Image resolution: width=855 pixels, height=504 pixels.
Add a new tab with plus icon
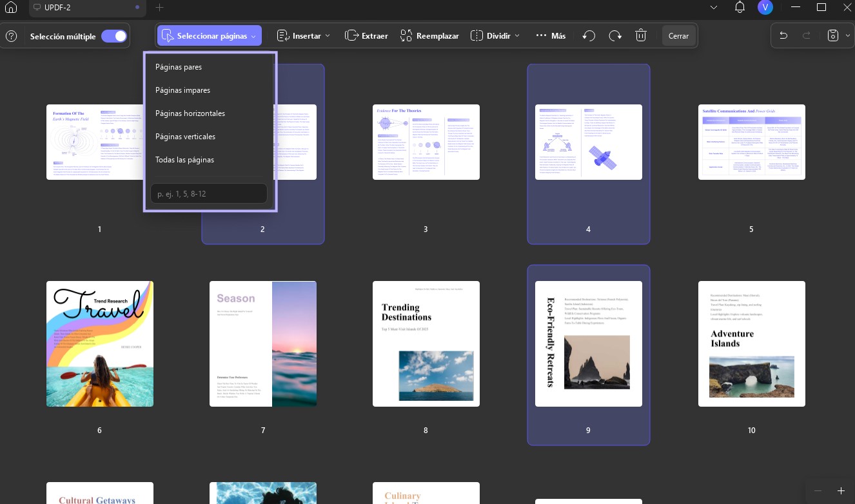click(x=160, y=8)
